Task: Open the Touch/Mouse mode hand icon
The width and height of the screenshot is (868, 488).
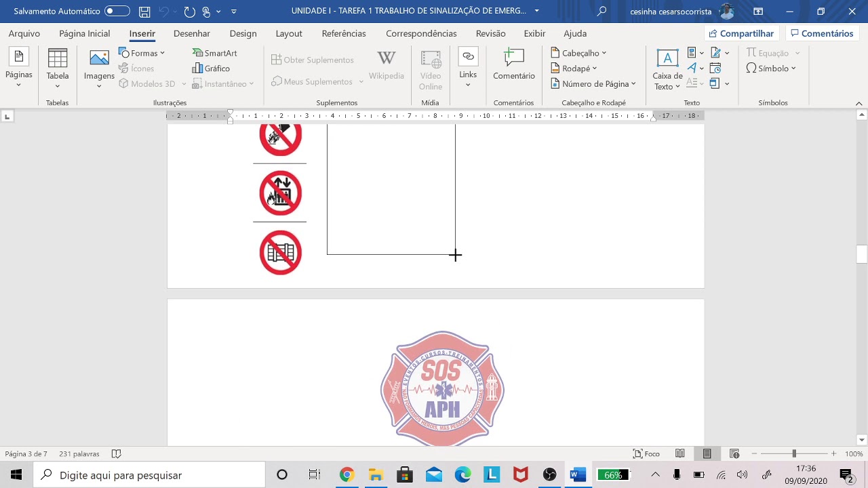Action: coord(207,12)
